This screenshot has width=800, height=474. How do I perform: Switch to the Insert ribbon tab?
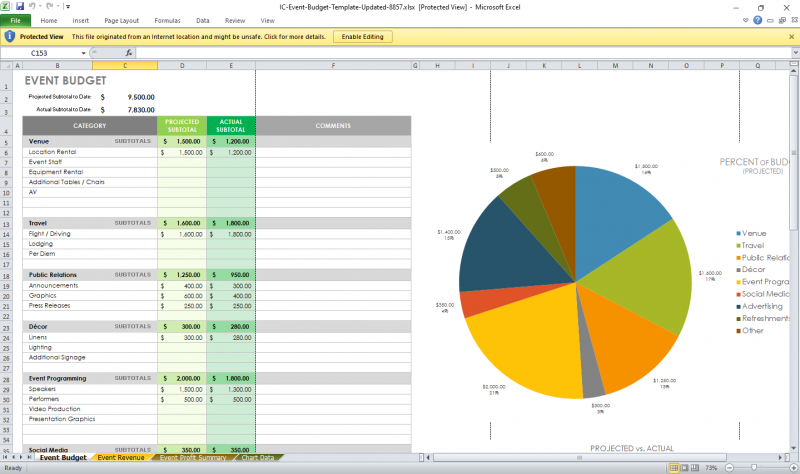click(x=81, y=20)
